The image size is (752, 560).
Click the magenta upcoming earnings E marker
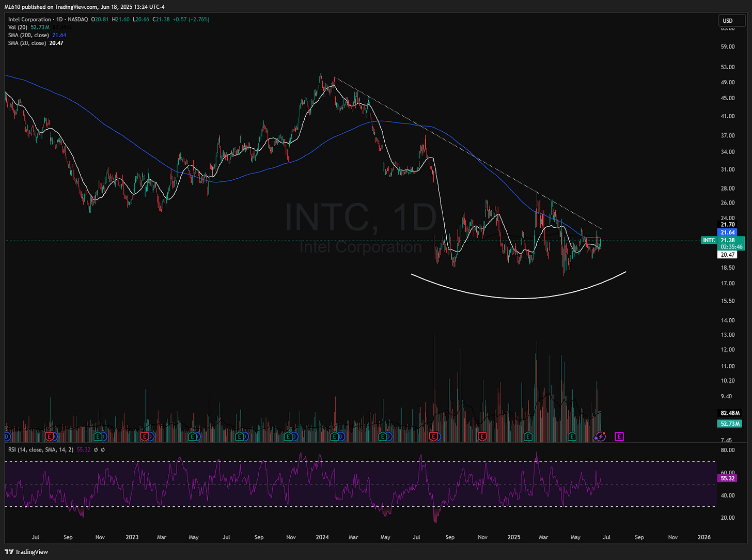pos(619,437)
